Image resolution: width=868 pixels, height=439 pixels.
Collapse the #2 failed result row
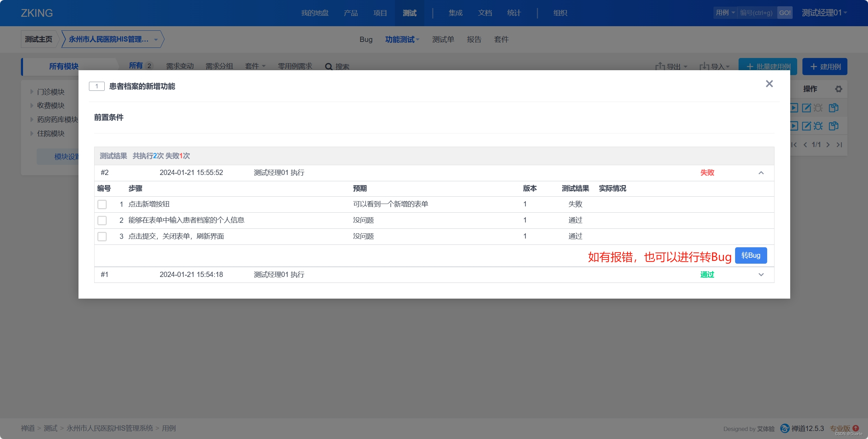[761, 173]
